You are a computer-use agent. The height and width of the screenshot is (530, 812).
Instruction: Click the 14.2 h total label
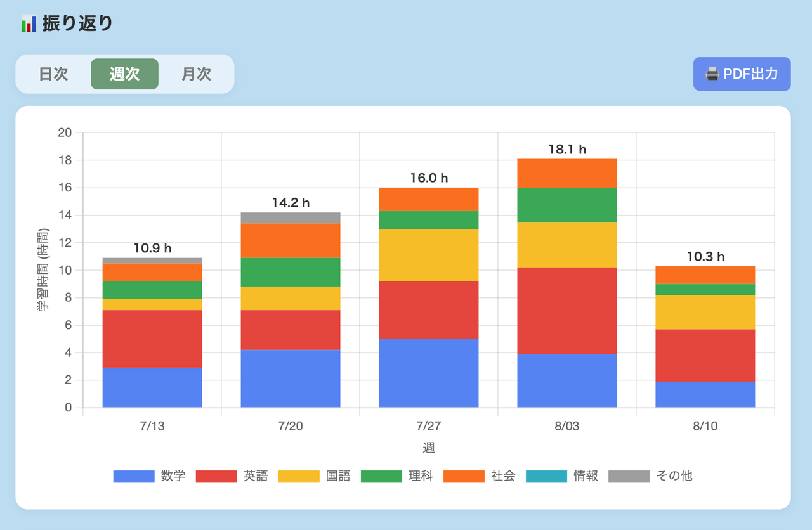point(291,203)
